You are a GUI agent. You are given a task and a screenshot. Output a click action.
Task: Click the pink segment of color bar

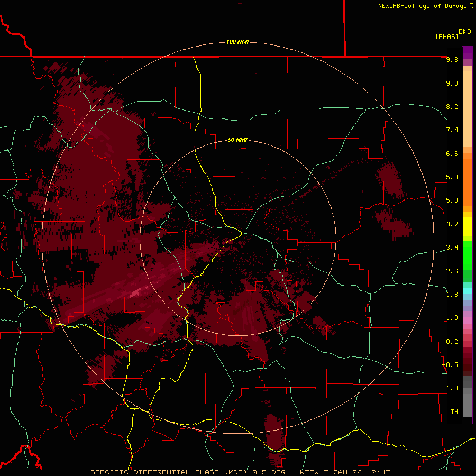click(x=467, y=321)
